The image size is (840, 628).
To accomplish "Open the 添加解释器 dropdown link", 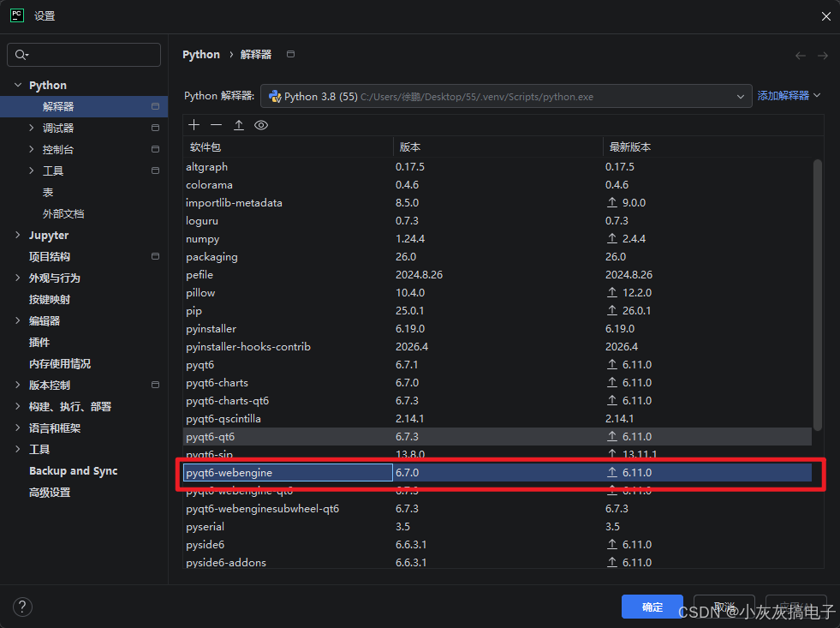I will pos(789,96).
